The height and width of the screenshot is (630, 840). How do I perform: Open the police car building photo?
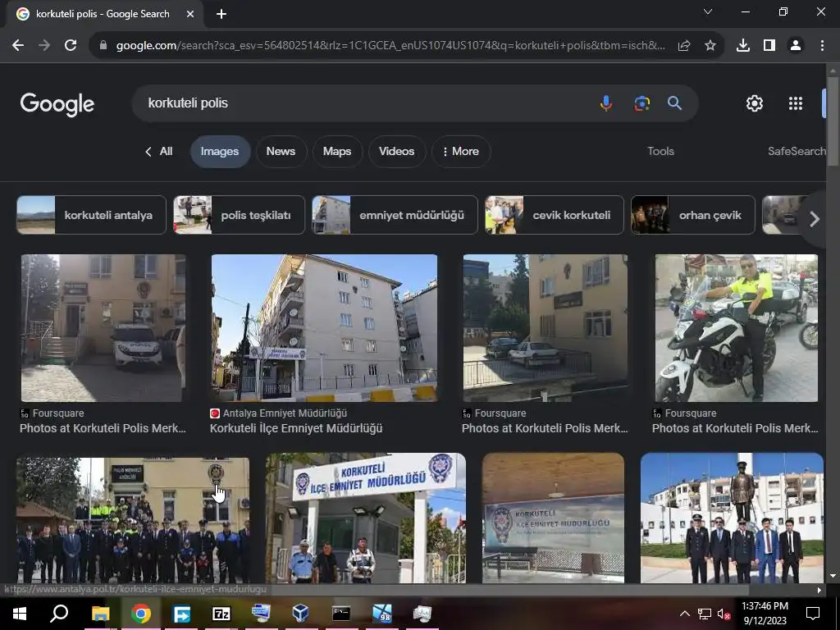103,328
